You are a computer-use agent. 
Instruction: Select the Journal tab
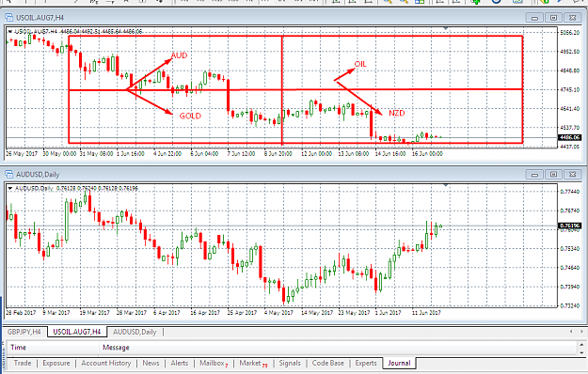click(399, 363)
